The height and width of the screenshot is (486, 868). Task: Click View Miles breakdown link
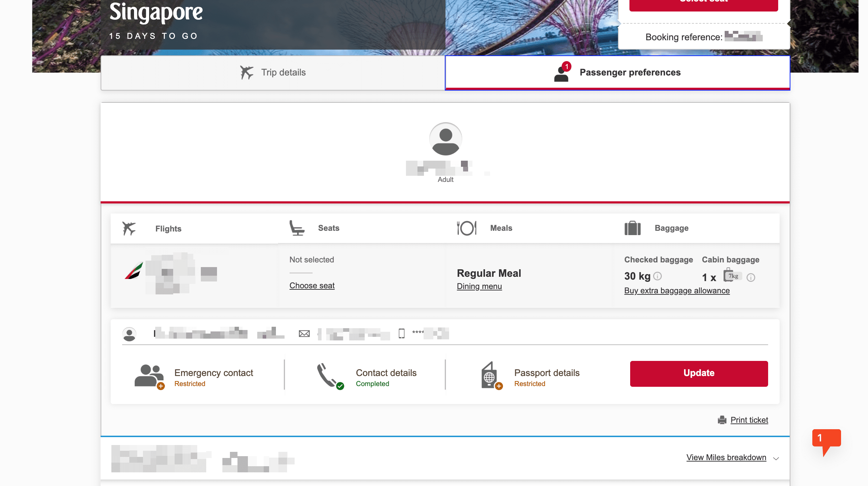tap(726, 458)
